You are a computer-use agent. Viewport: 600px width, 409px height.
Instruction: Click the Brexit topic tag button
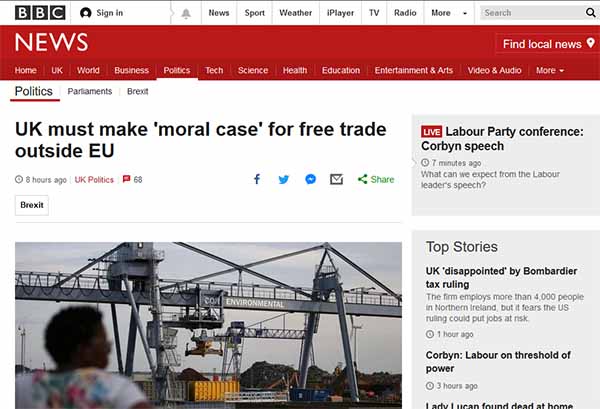coord(32,205)
